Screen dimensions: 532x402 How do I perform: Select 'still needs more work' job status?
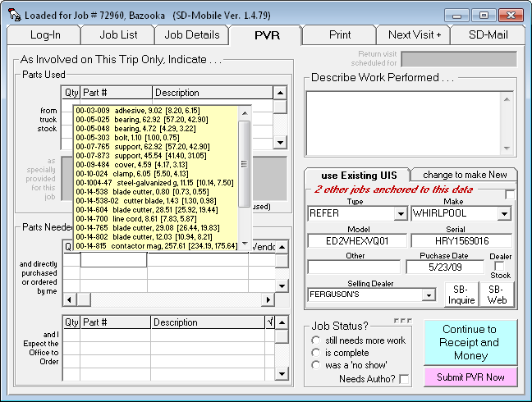pos(316,340)
